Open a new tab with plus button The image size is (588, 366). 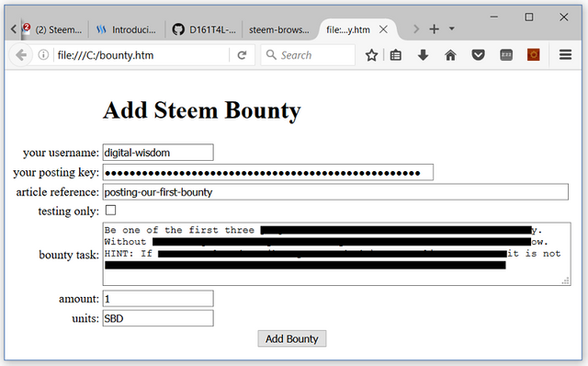[x=434, y=29]
